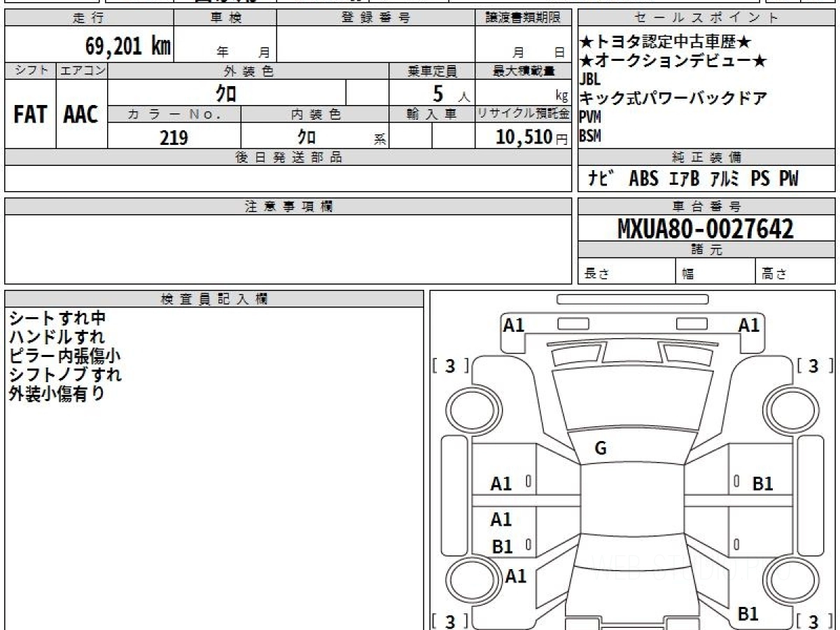Select the ABS equipment item
840x630 pixels.
643,179
